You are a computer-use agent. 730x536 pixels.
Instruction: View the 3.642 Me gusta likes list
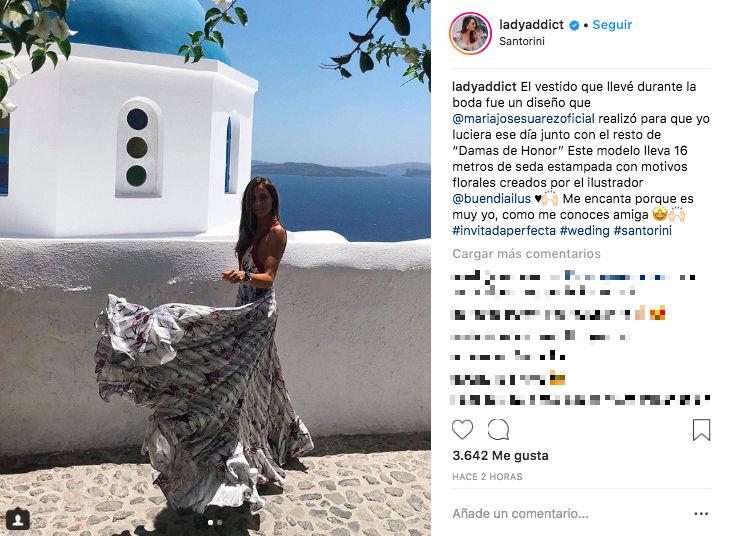500,455
